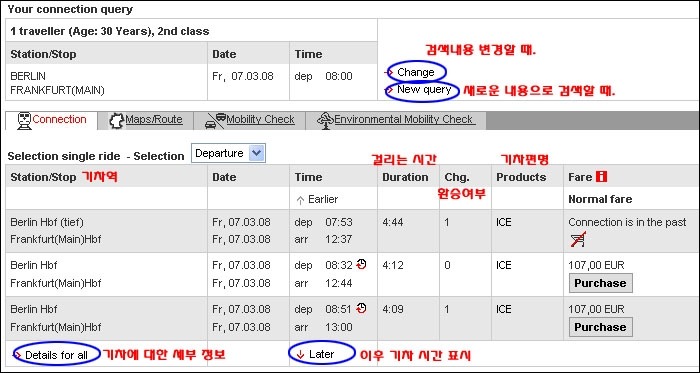This screenshot has width=700, height=373.
Task: Click the Germany map icon beside Maps/Route
Action: [117, 120]
